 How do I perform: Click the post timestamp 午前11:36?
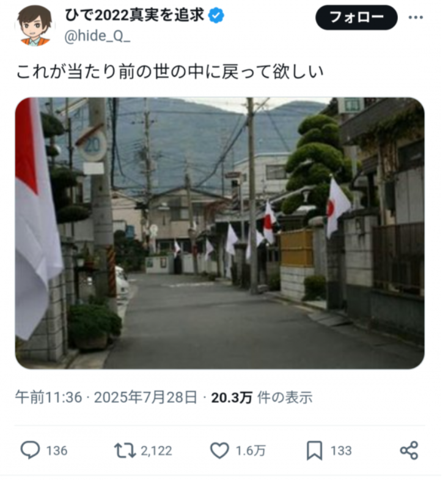(49, 397)
